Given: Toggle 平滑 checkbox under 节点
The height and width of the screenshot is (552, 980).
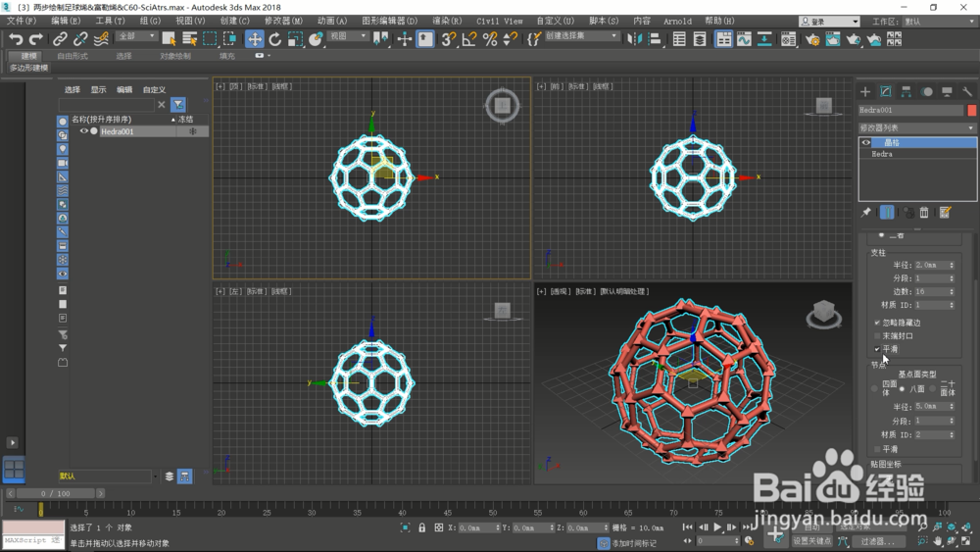Looking at the screenshot, I should pyautogui.click(x=877, y=449).
